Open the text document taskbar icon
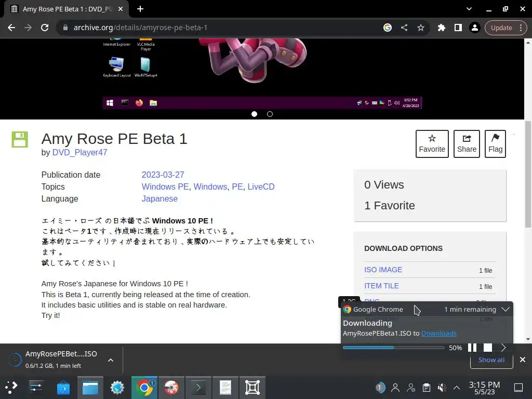The height and width of the screenshot is (399, 532). [x=225, y=387]
